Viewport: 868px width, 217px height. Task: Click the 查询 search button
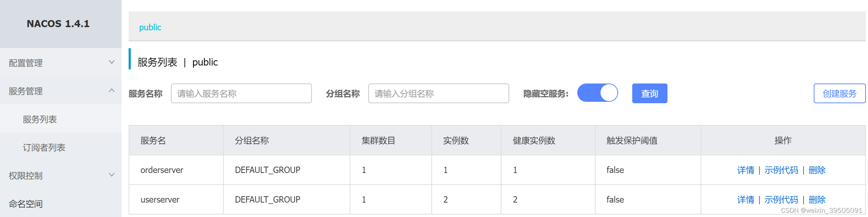click(x=649, y=93)
